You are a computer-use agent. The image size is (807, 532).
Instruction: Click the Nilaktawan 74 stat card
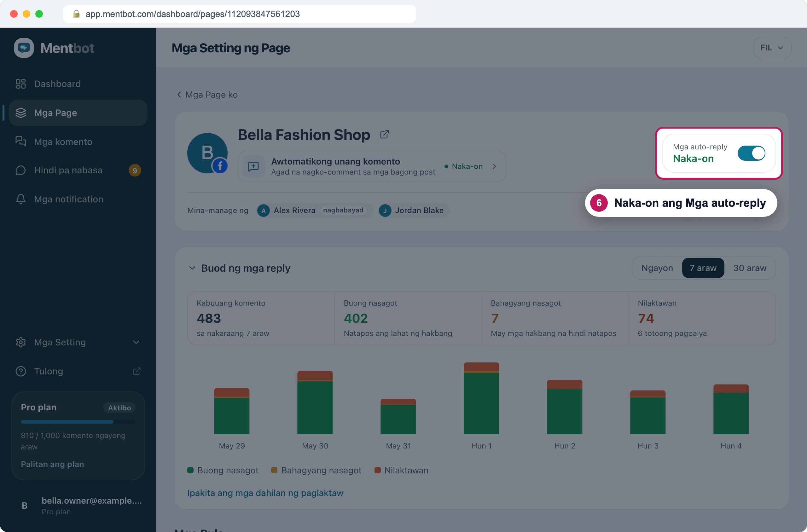(702, 318)
